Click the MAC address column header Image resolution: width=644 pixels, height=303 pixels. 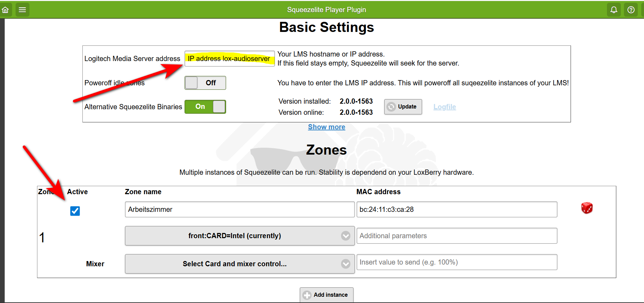[378, 192]
